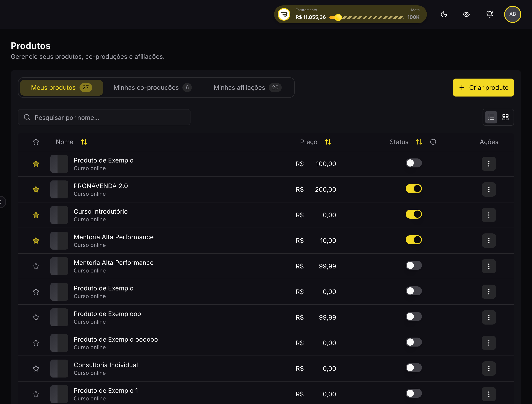Open Curso Introdutório product name
This screenshot has height=404, width=532.
tap(101, 211)
